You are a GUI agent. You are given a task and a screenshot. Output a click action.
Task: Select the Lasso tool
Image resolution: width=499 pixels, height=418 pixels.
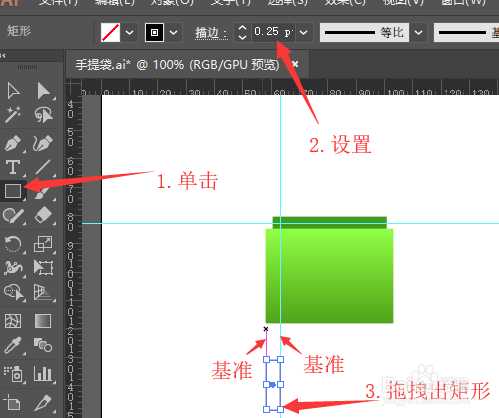pos(43,115)
